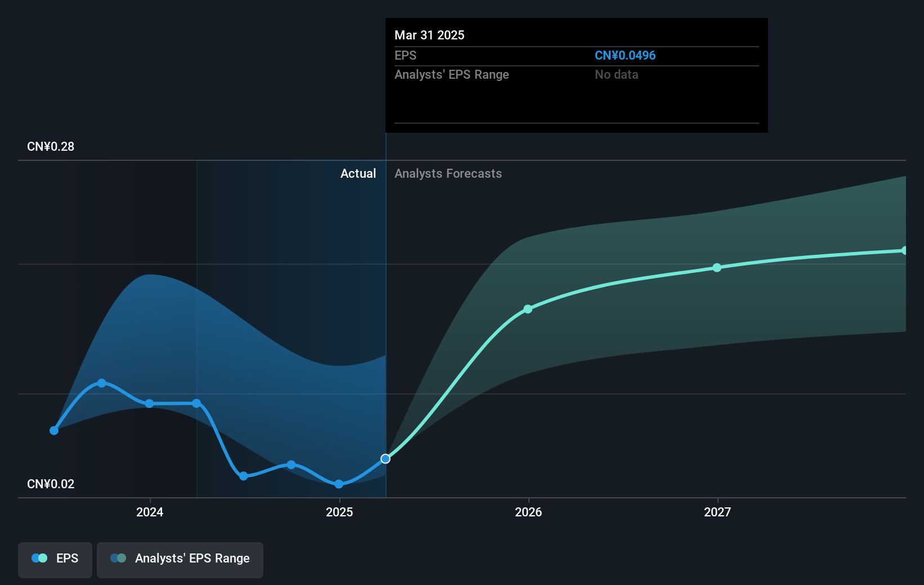Screen dimensions: 924x585
Task: Toggle the Analysts' EPS Range legend
Action: [180, 560]
